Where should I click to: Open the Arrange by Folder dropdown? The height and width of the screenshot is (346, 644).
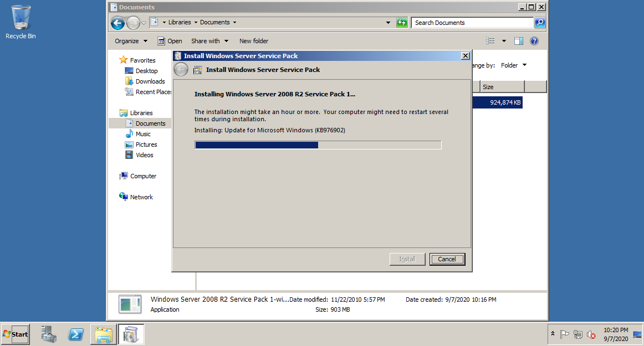(x=514, y=65)
